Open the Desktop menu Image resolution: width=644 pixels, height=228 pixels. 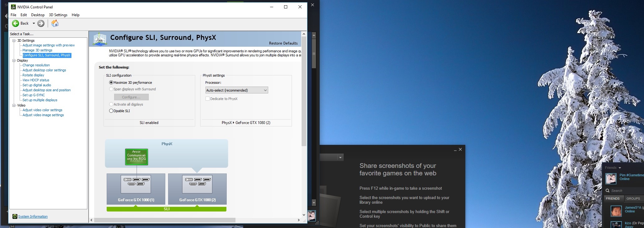pos(38,15)
